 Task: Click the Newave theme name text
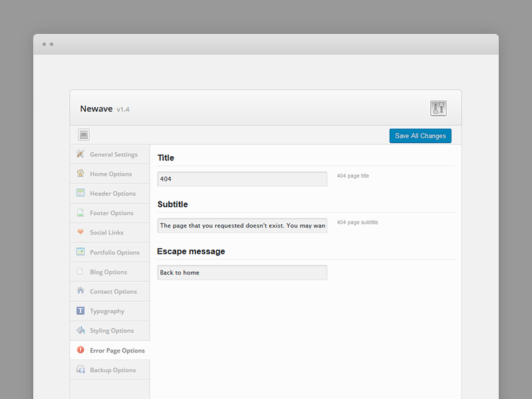pyautogui.click(x=96, y=108)
